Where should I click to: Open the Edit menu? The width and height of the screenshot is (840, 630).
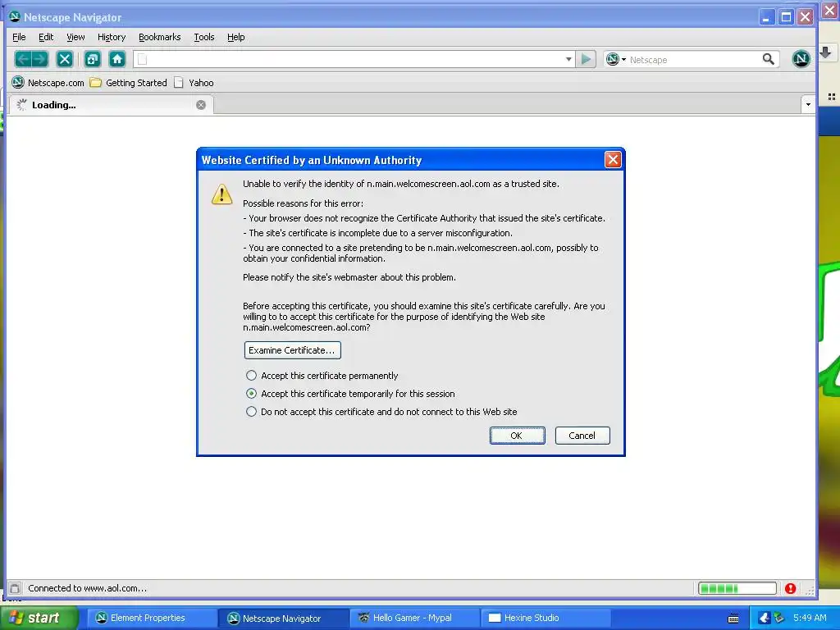click(x=46, y=37)
